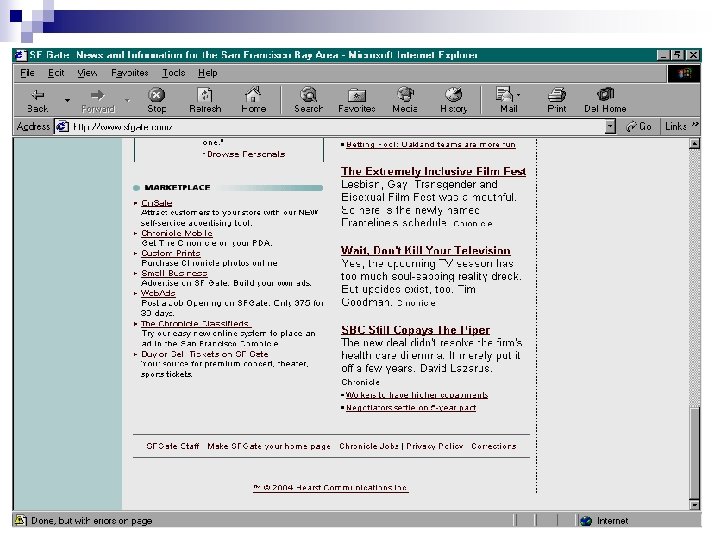Open the Negotiators settle on 5-year pact link
Image resolution: width=720 pixels, height=540 pixels.
(x=411, y=408)
